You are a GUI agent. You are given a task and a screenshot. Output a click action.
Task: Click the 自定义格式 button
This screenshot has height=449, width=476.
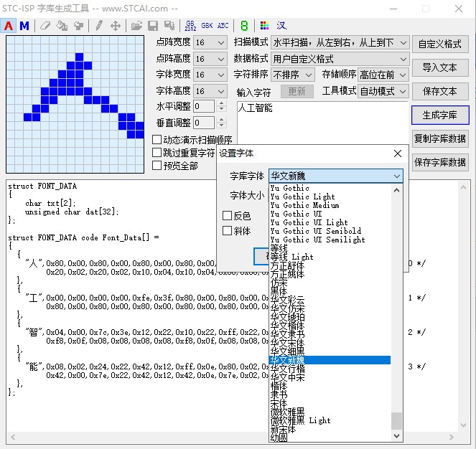pos(440,44)
